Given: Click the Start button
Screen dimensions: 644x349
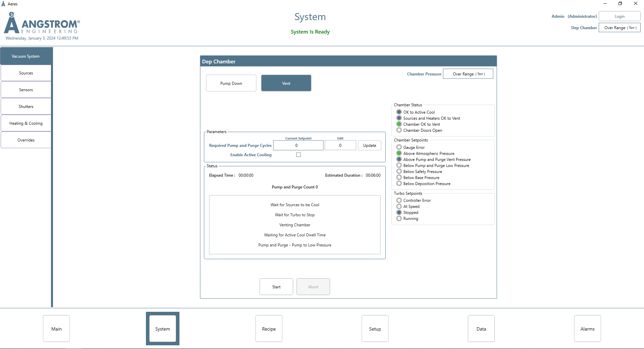Looking at the screenshot, I should tap(276, 287).
